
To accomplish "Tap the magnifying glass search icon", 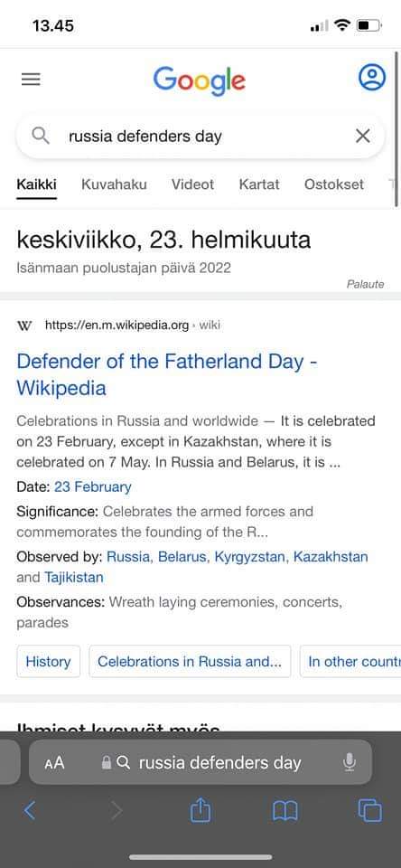I will click(41, 136).
